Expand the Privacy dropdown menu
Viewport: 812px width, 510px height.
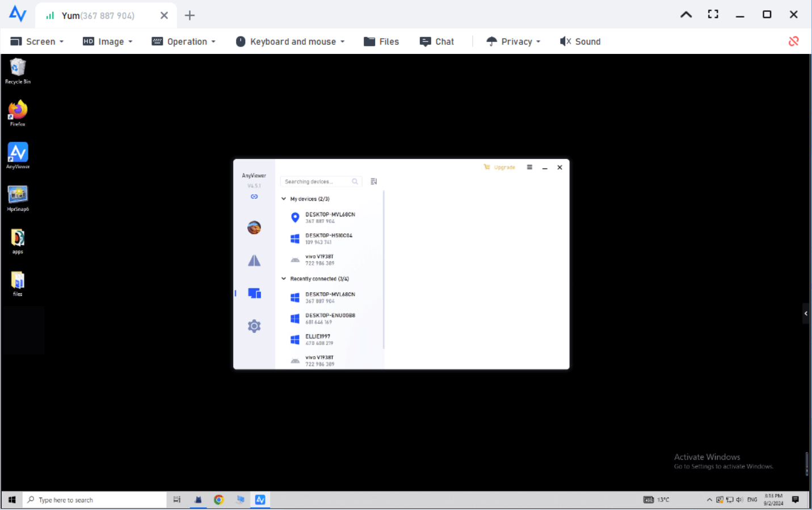click(514, 41)
